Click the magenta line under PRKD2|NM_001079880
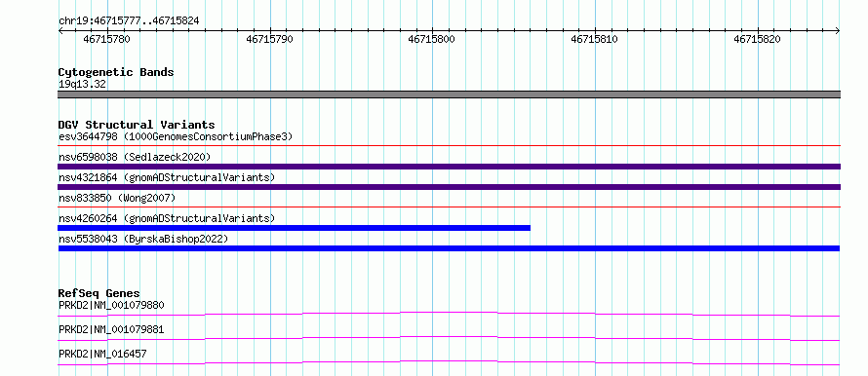868x376 pixels. coord(449,314)
